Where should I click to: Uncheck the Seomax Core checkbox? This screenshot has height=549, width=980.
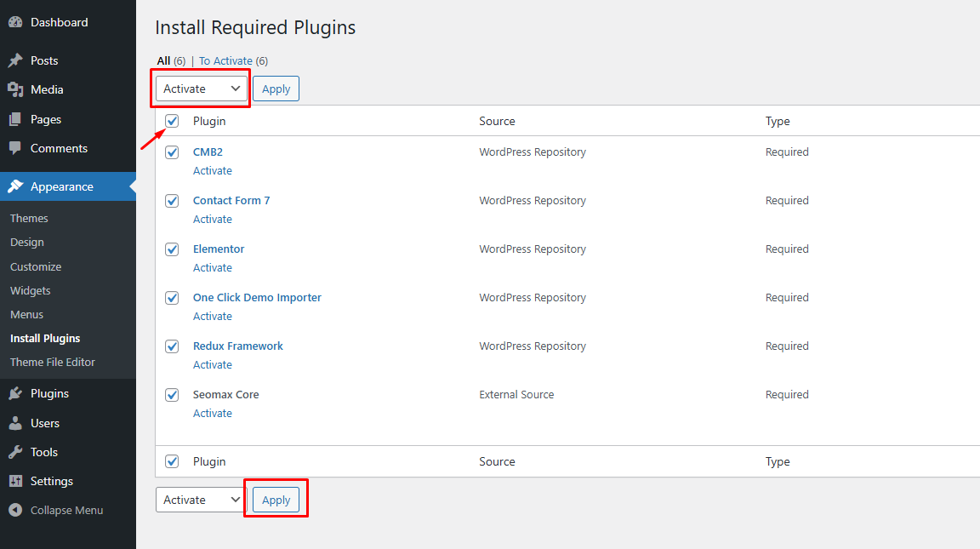pyautogui.click(x=172, y=395)
